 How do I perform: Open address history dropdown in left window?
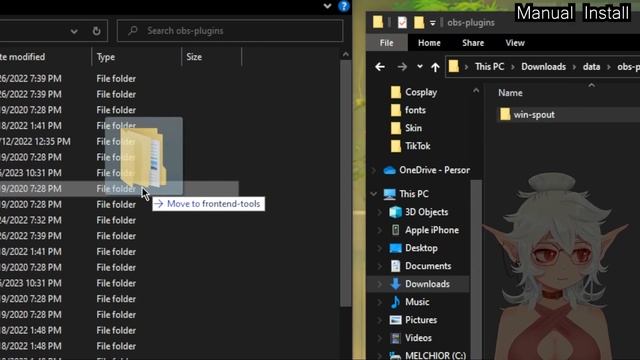click(x=74, y=31)
